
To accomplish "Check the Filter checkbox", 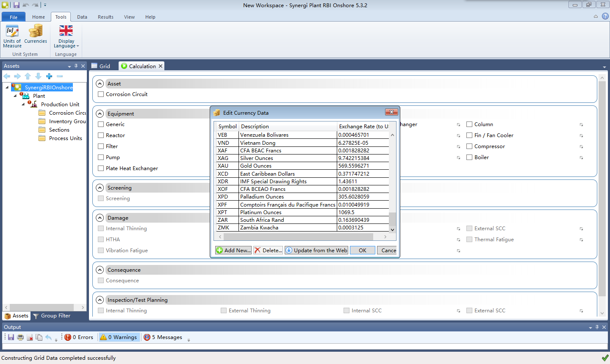I will (x=101, y=146).
